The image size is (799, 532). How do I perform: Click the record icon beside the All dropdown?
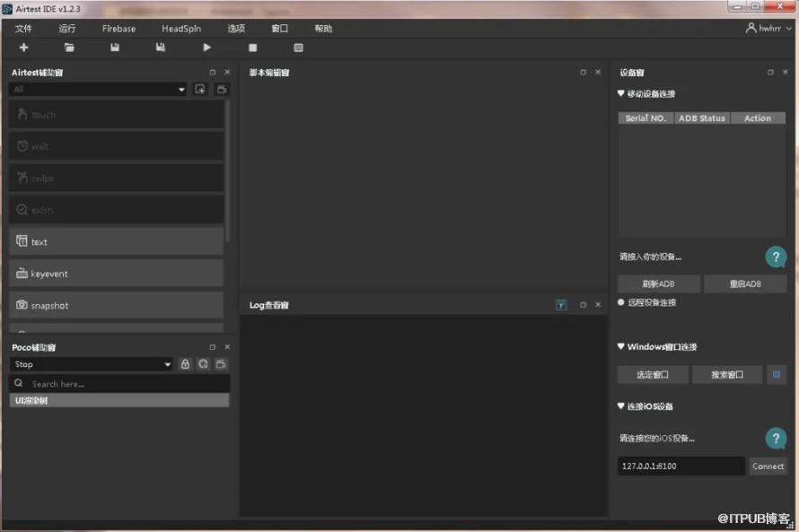coord(200,89)
